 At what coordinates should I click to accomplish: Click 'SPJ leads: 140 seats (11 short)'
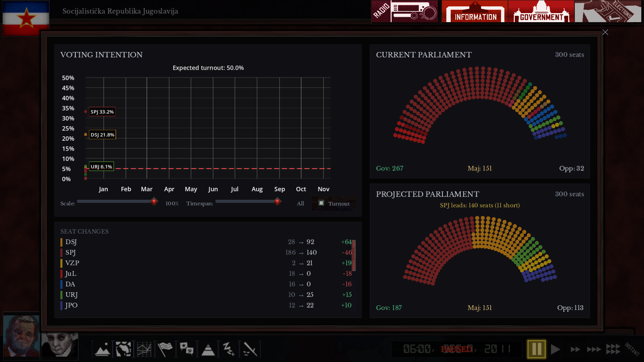click(x=480, y=205)
